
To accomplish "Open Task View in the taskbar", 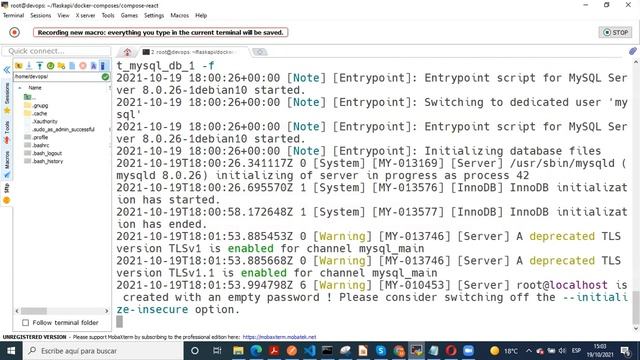I will pos(217,351).
